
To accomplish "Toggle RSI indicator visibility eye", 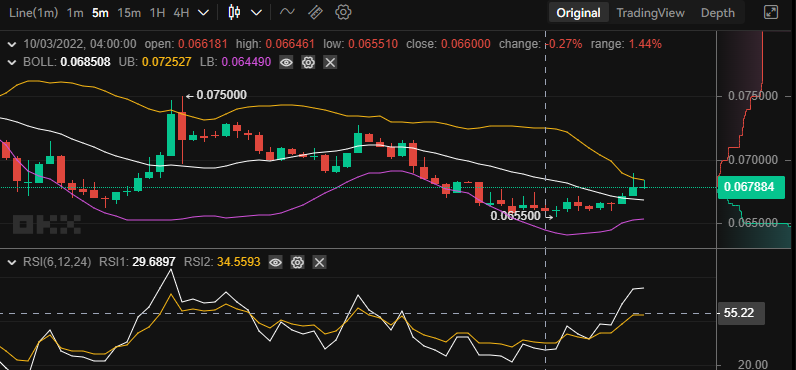I will [275, 262].
